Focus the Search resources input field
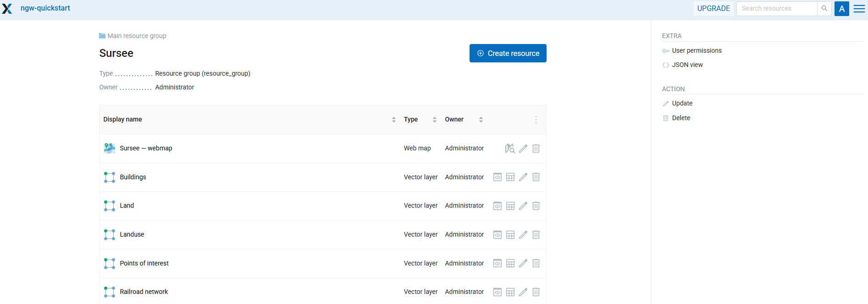 776,9
